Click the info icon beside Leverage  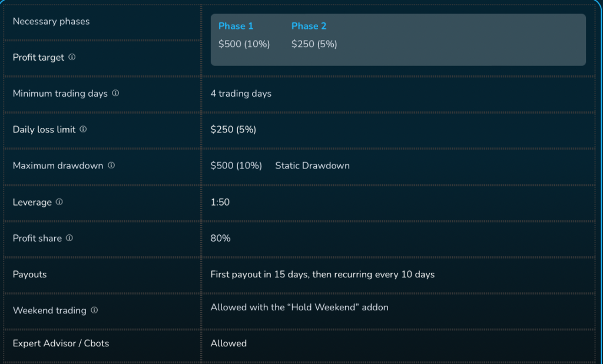click(x=59, y=202)
